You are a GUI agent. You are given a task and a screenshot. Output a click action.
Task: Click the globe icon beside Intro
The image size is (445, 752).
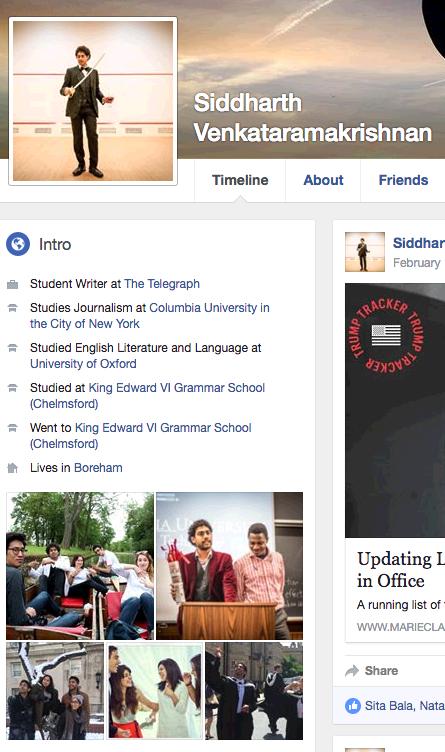(18, 244)
